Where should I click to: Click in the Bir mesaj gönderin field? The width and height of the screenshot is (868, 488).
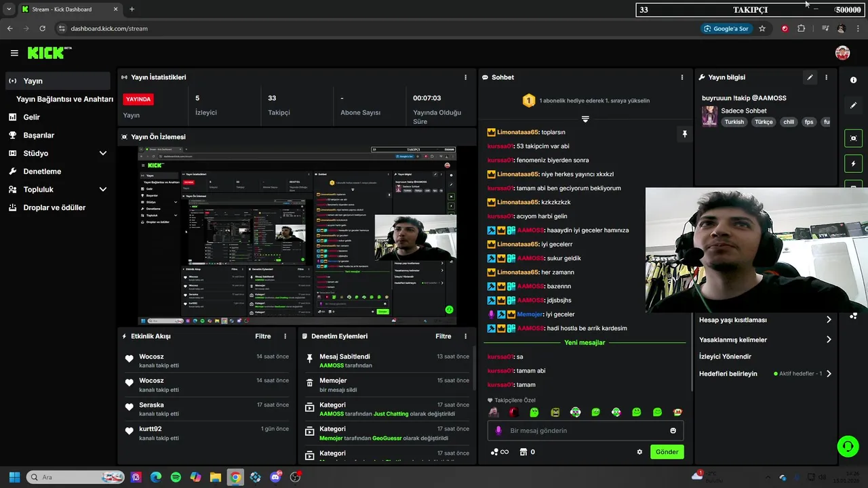[586, 430]
